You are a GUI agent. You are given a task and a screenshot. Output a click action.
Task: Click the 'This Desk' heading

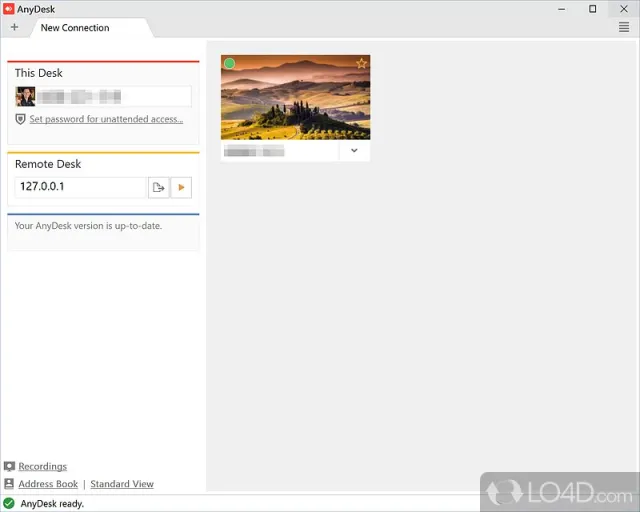click(x=39, y=73)
